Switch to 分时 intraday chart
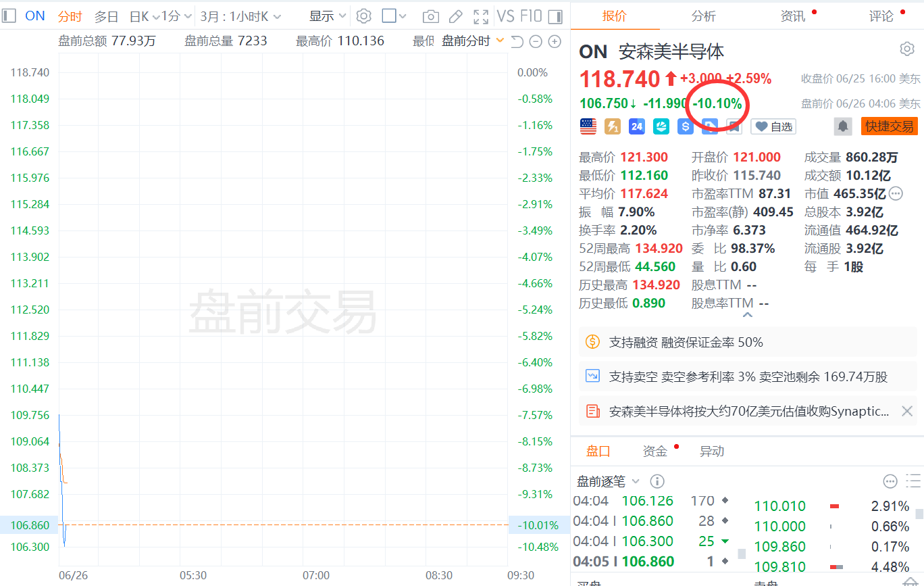 (x=70, y=16)
